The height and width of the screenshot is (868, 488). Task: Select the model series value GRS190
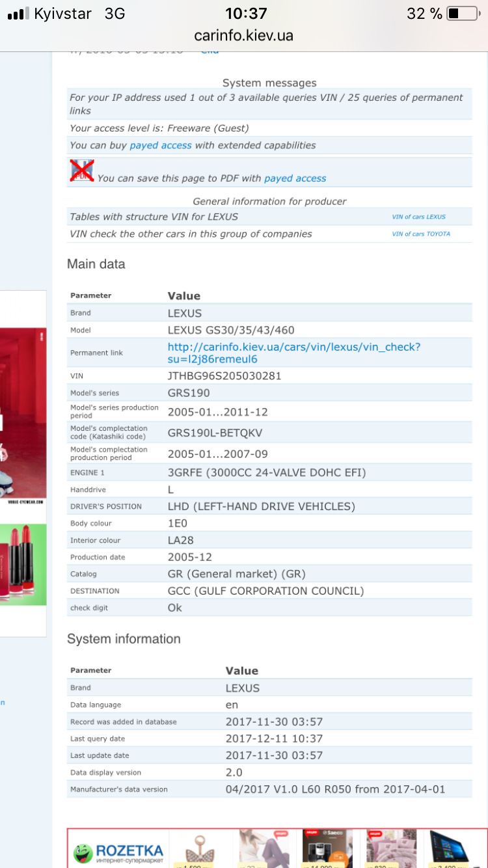point(189,392)
